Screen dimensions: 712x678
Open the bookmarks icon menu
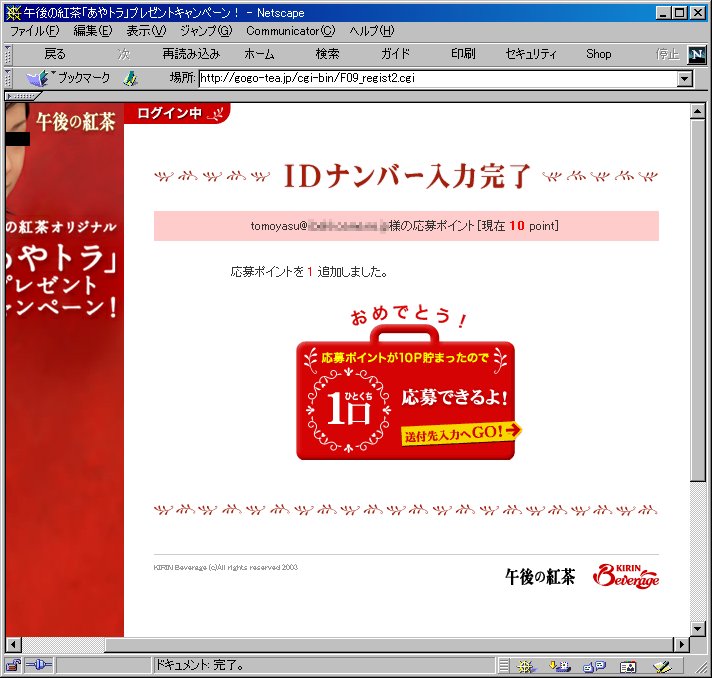click(x=37, y=78)
